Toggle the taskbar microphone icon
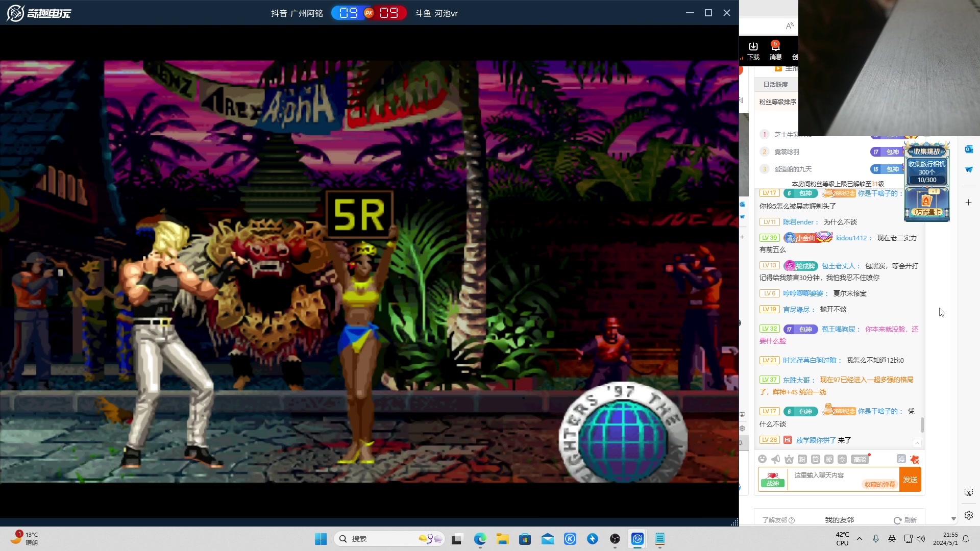Image resolution: width=980 pixels, height=551 pixels. click(x=876, y=539)
